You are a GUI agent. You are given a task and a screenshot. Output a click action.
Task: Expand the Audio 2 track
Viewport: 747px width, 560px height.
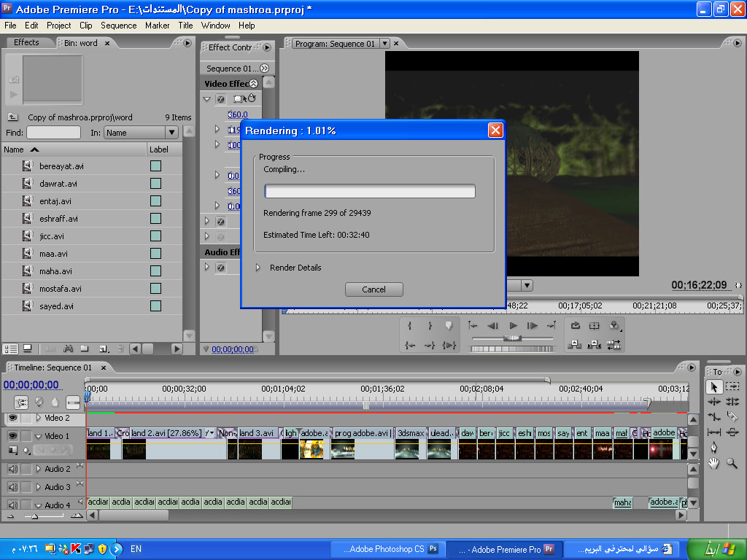(39, 469)
